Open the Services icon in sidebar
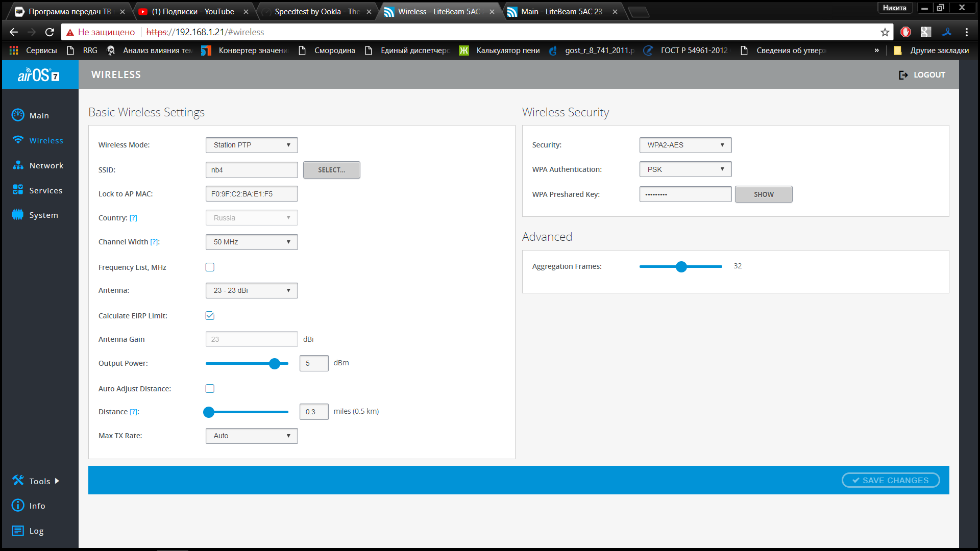This screenshot has height=551, width=980. 18,190
